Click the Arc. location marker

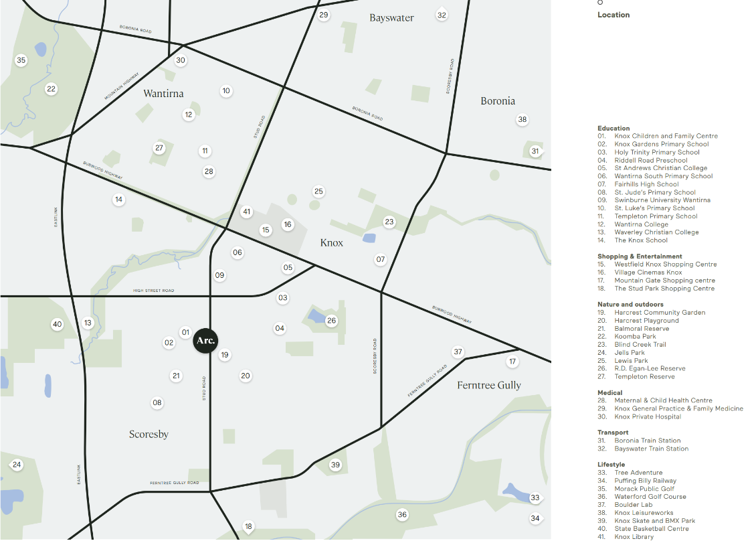[x=205, y=341]
